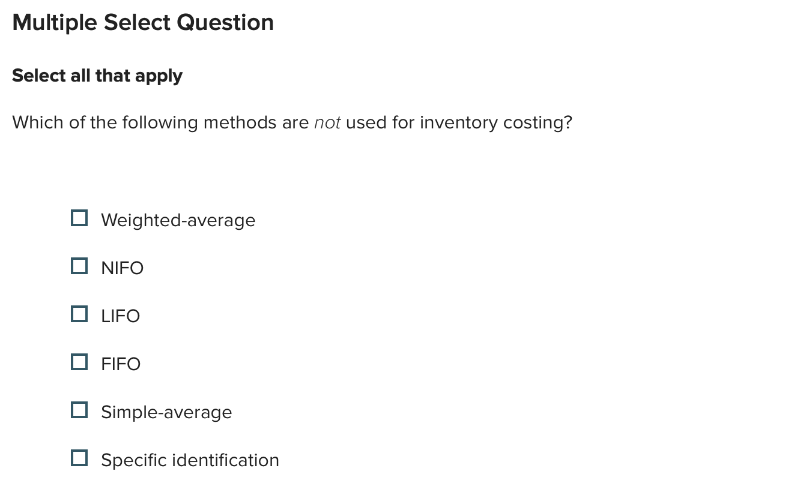Image resolution: width=812 pixels, height=504 pixels.
Task: Click the Simple-average label text
Action: (166, 412)
